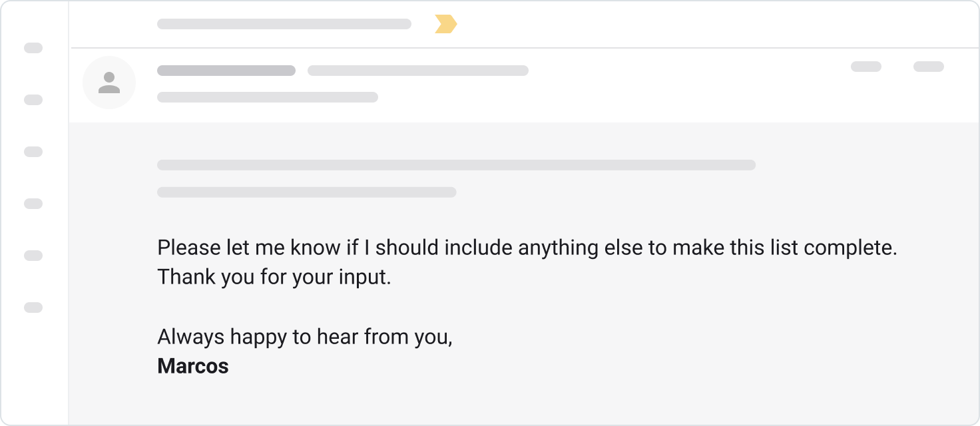Click the short placeholder line in the email body
This screenshot has width=980, height=426.
[306, 192]
